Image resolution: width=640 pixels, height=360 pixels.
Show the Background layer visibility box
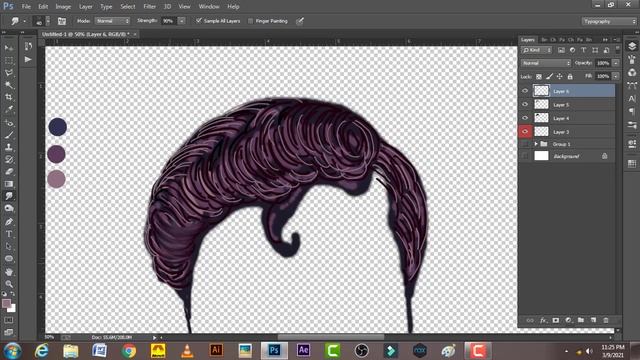pyautogui.click(x=525, y=156)
